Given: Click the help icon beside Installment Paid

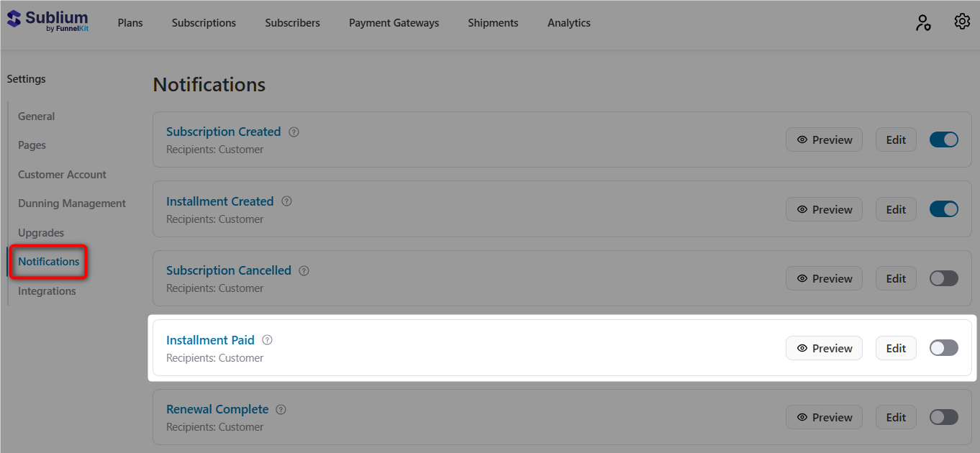Looking at the screenshot, I should [267, 339].
